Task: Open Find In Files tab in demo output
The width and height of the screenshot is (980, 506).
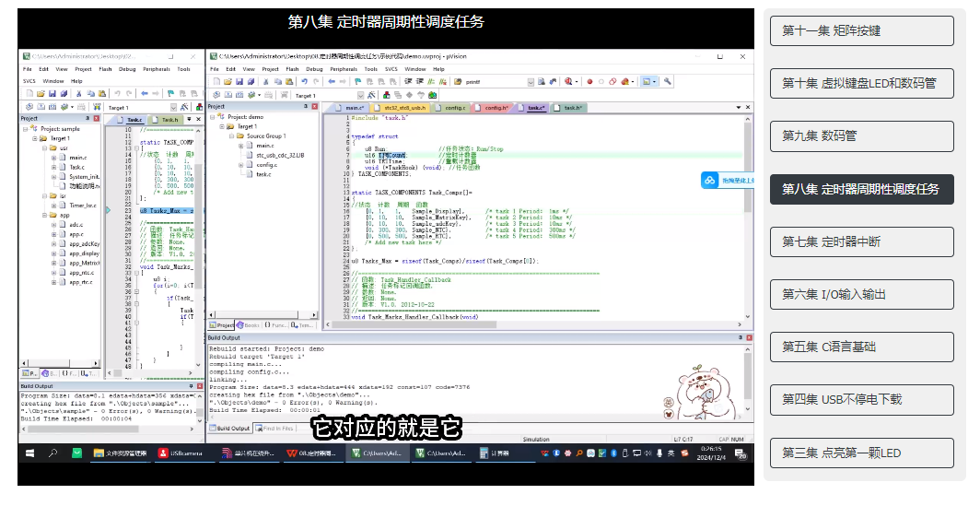Action: pos(275,429)
